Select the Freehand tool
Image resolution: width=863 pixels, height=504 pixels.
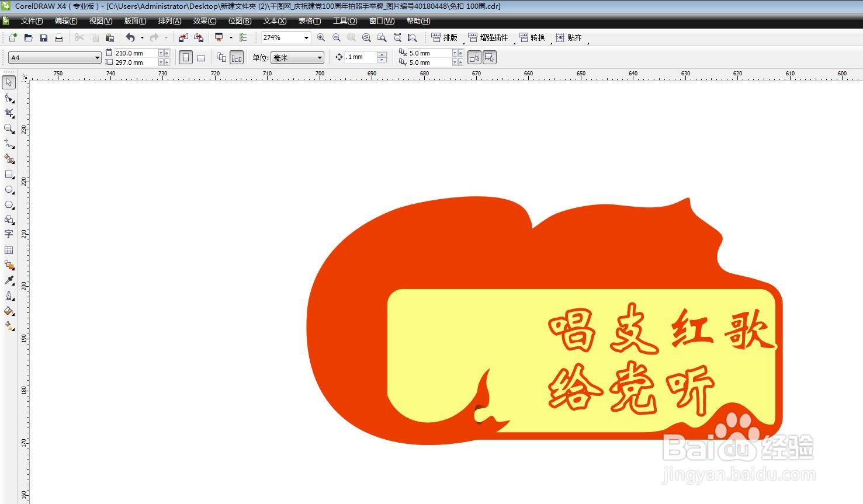[x=9, y=144]
